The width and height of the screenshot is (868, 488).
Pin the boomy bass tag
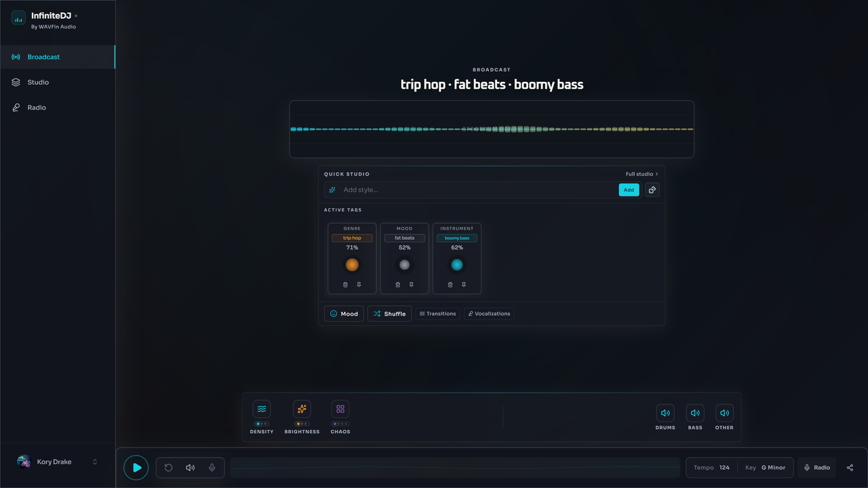coord(464,285)
